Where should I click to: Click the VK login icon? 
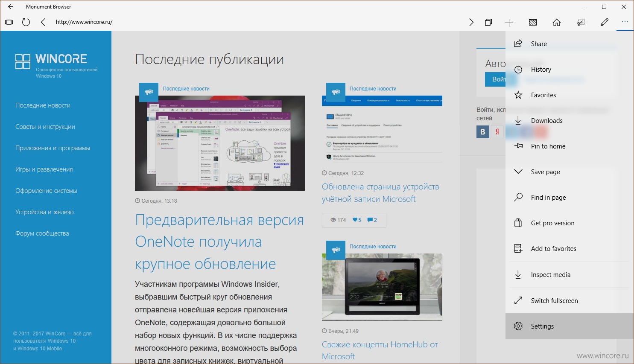(483, 132)
